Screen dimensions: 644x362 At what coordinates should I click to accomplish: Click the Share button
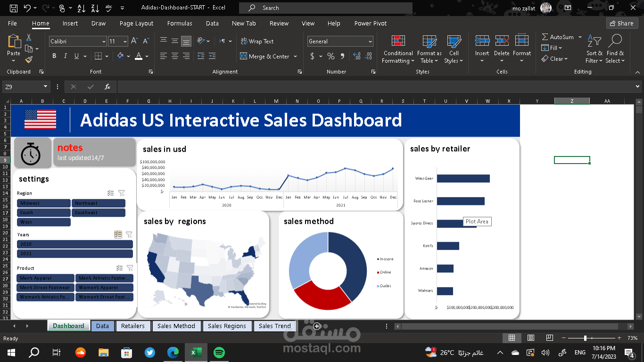point(622,23)
